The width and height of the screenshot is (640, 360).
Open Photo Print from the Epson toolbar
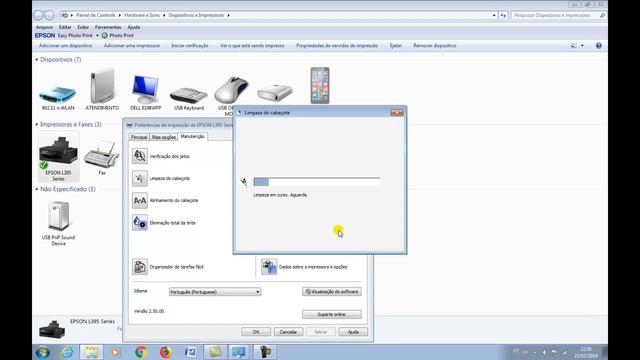[x=118, y=36]
